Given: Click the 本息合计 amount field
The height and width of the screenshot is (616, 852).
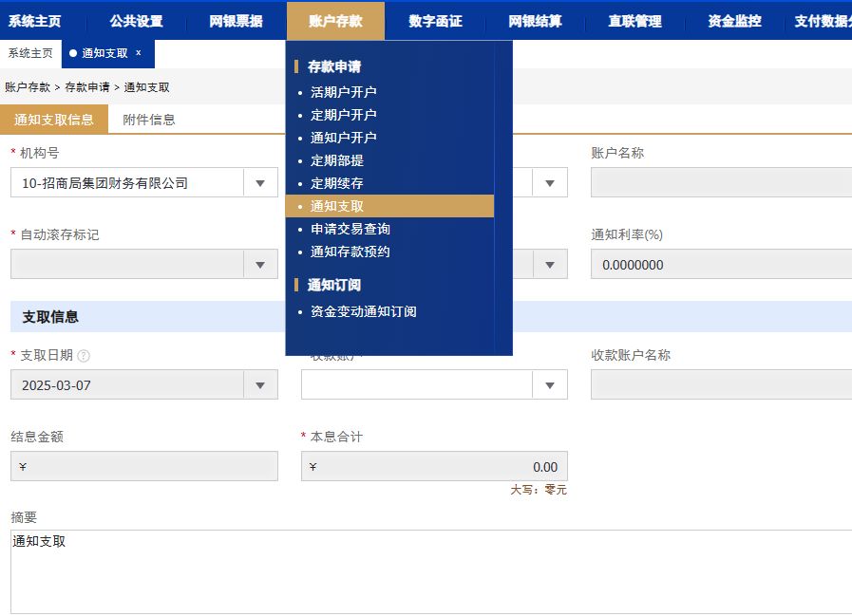Looking at the screenshot, I should pos(434,466).
